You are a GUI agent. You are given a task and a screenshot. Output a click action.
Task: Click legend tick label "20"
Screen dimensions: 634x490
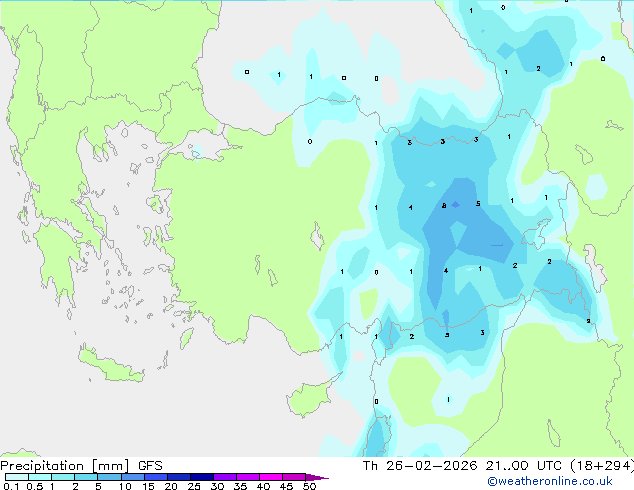tap(171, 486)
